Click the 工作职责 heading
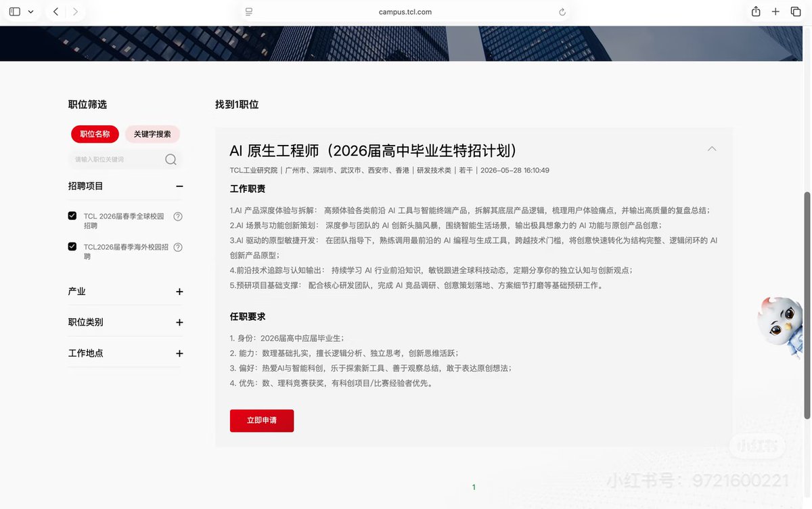The width and height of the screenshot is (812, 509). tap(248, 189)
